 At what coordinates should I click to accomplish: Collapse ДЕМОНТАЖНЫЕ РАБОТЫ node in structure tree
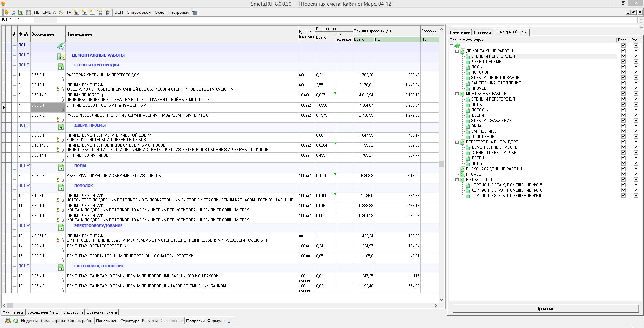(457, 51)
